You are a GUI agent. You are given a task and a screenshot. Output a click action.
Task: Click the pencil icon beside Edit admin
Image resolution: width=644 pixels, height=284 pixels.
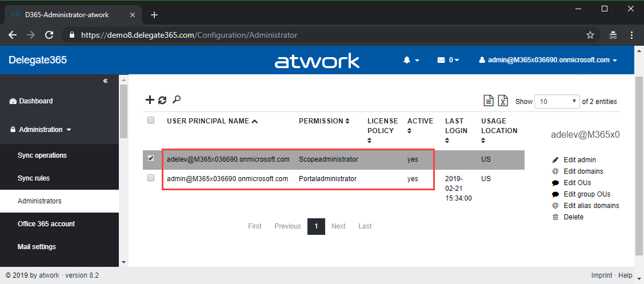(555, 160)
